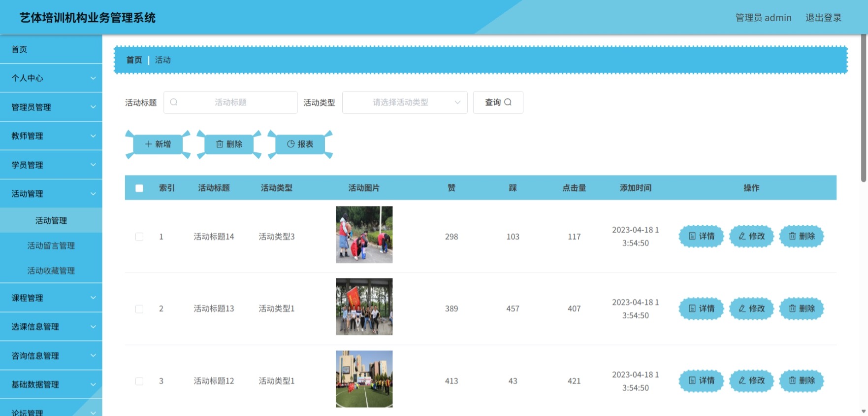Click the 查询 search button
868x416 pixels.
[x=498, y=103]
